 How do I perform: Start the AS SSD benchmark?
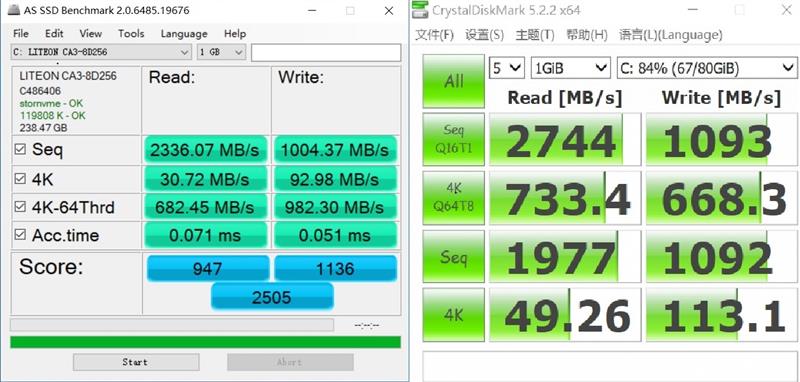pos(136,362)
